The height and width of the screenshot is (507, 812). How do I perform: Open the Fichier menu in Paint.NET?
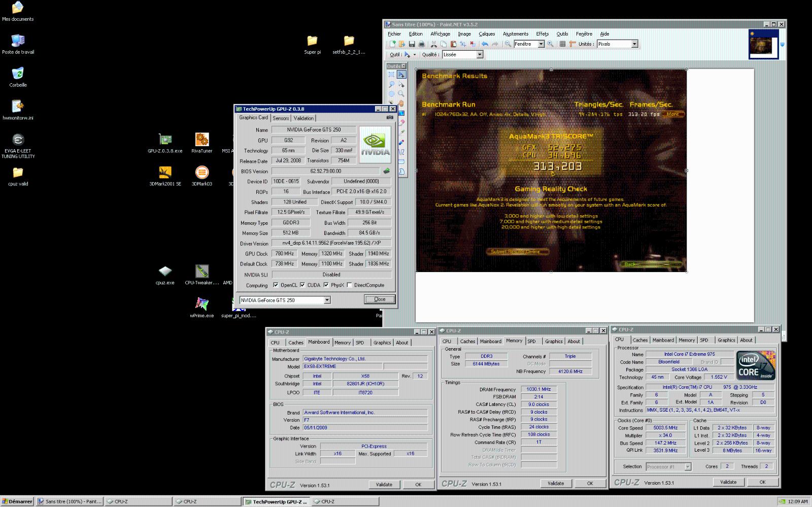coord(394,34)
